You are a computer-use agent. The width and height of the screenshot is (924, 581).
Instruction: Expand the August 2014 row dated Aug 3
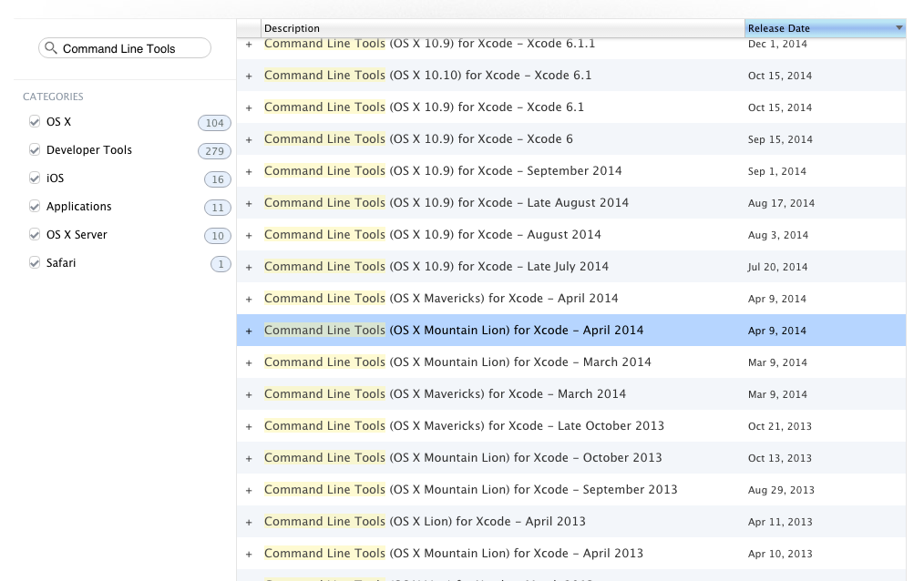tap(249, 235)
